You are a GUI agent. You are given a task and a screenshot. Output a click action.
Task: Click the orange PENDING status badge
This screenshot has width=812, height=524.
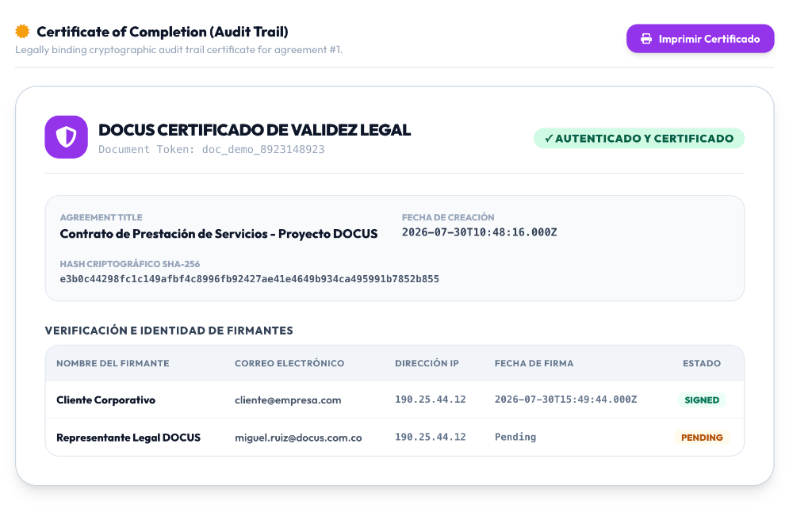click(702, 438)
